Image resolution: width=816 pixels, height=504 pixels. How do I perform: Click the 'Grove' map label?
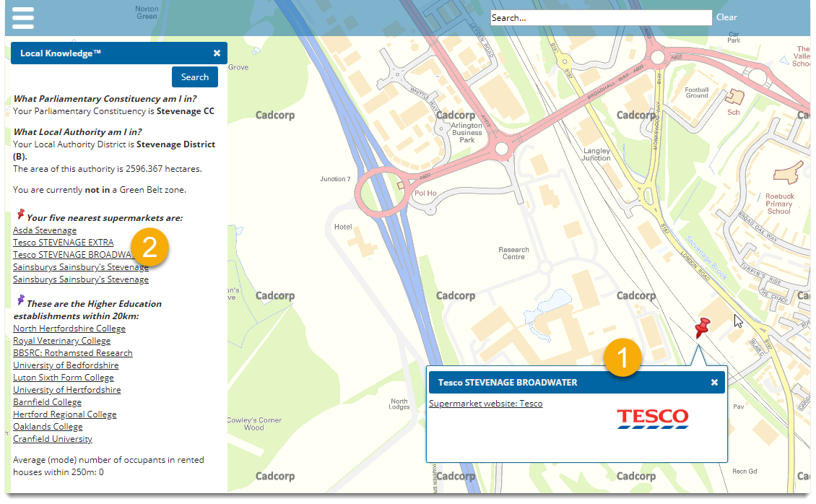[238, 67]
